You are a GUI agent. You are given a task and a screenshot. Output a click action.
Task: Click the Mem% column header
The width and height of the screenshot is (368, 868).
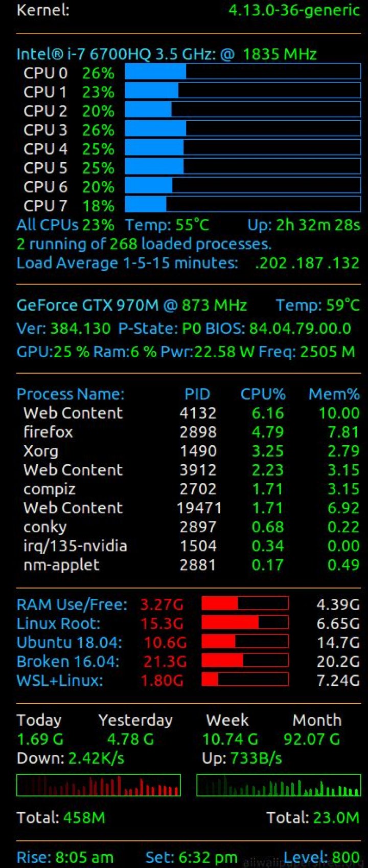(x=334, y=394)
